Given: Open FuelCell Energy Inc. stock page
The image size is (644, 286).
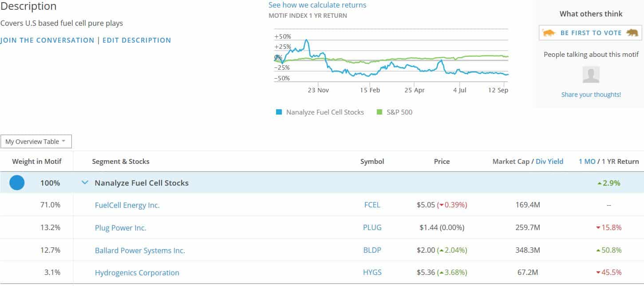Looking at the screenshot, I should 127,205.
